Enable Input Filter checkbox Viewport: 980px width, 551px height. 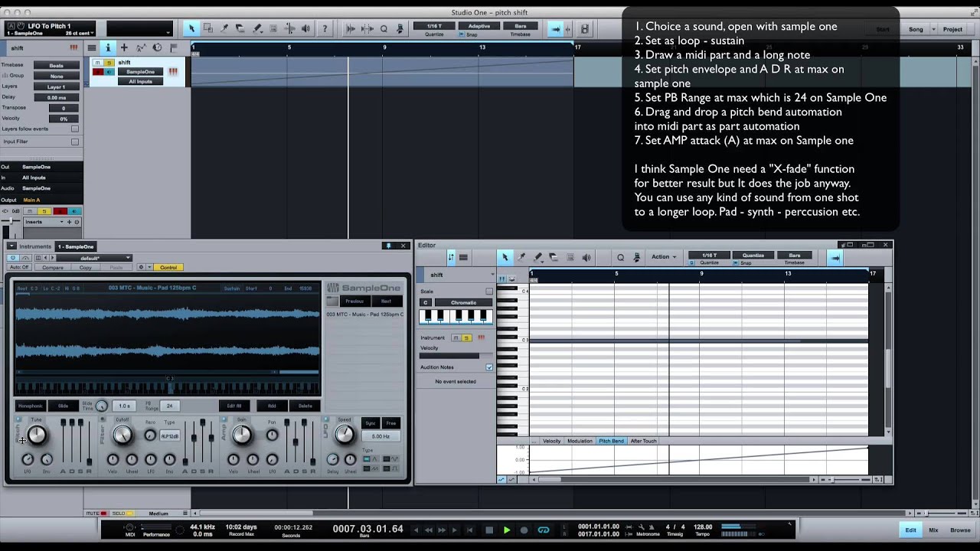click(x=74, y=142)
